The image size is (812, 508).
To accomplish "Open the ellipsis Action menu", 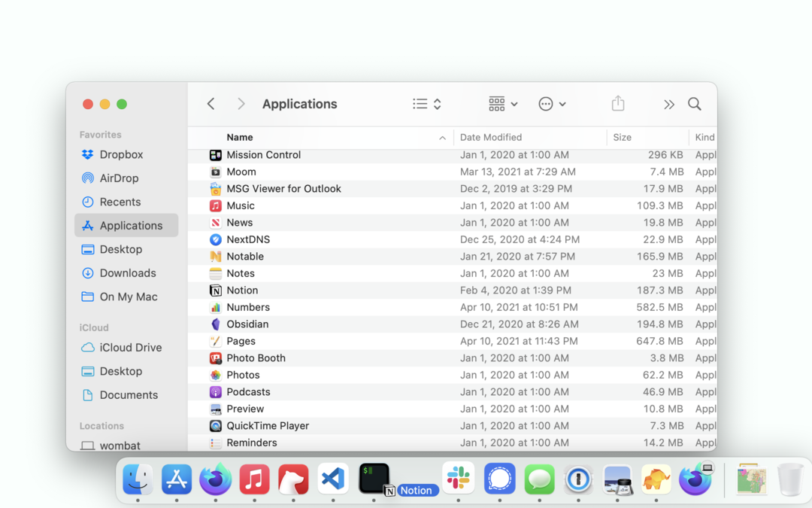I will click(x=552, y=104).
